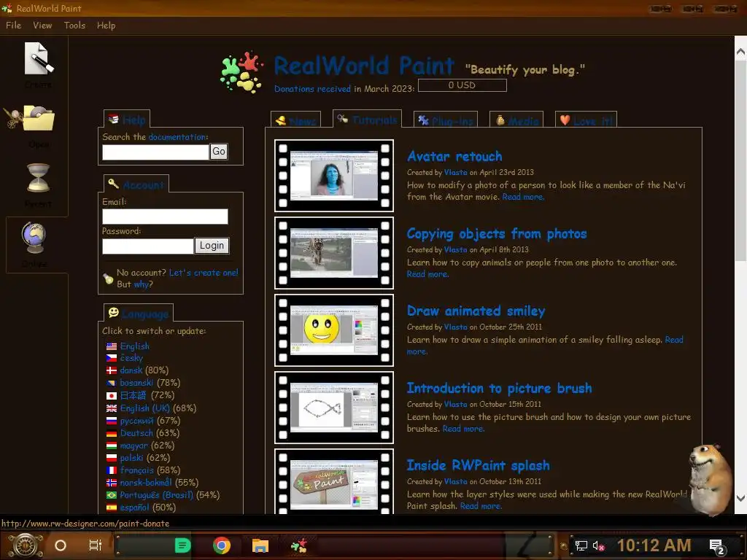Click the 0 USD donations progress bar
The height and width of the screenshot is (560, 747).
pyautogui.click(x=462, y=85)
